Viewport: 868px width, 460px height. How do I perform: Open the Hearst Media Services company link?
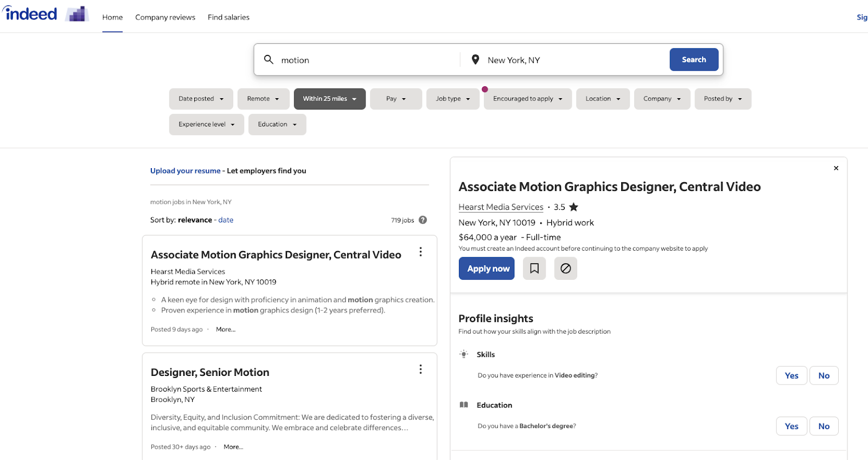click(501, 207)
